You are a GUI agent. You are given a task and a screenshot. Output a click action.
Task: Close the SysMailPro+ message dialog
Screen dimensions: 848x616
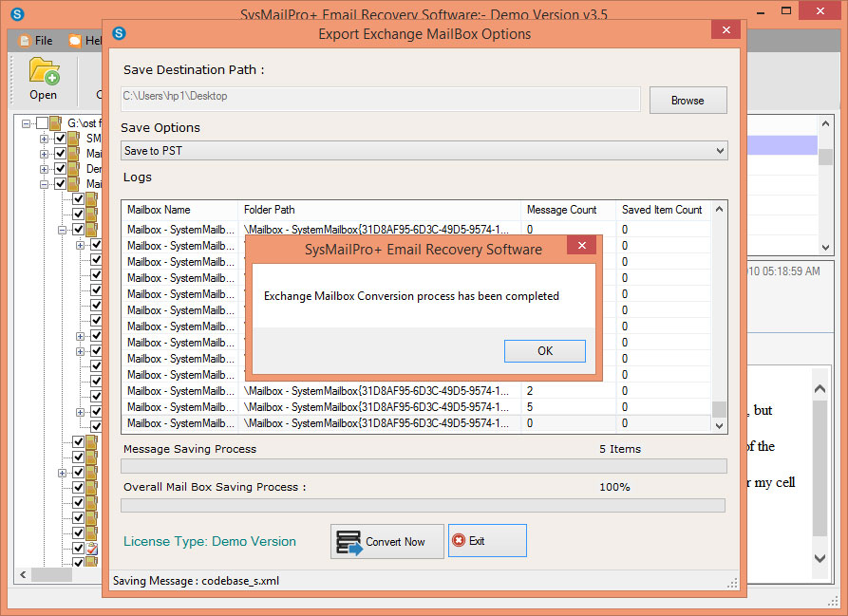click(x=582, y=245)
